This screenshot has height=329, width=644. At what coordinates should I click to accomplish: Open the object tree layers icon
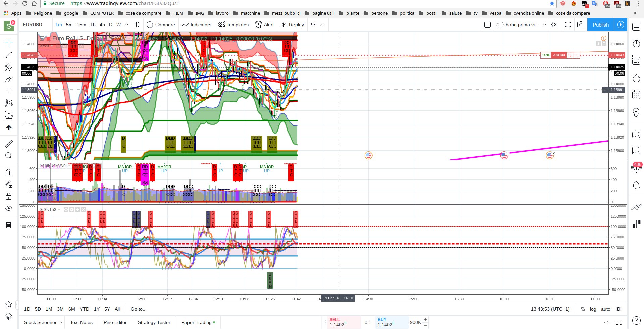click(9, 316)
